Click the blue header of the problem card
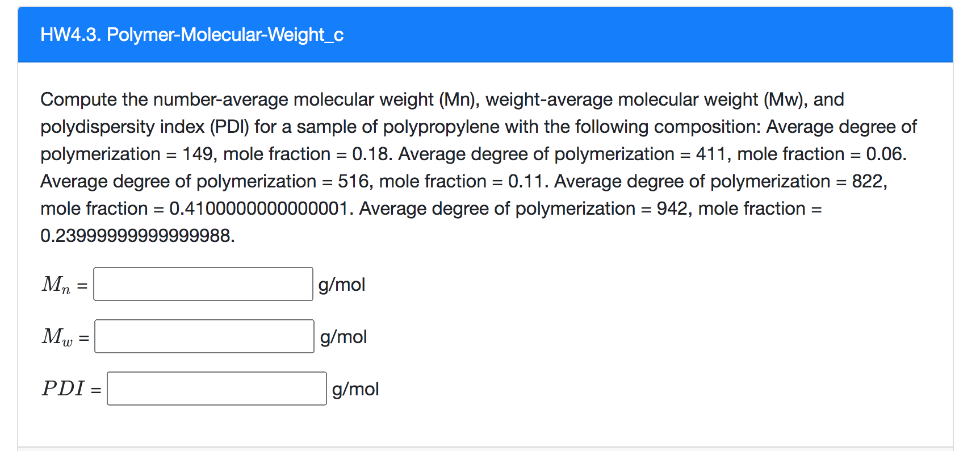 [488, 35]
